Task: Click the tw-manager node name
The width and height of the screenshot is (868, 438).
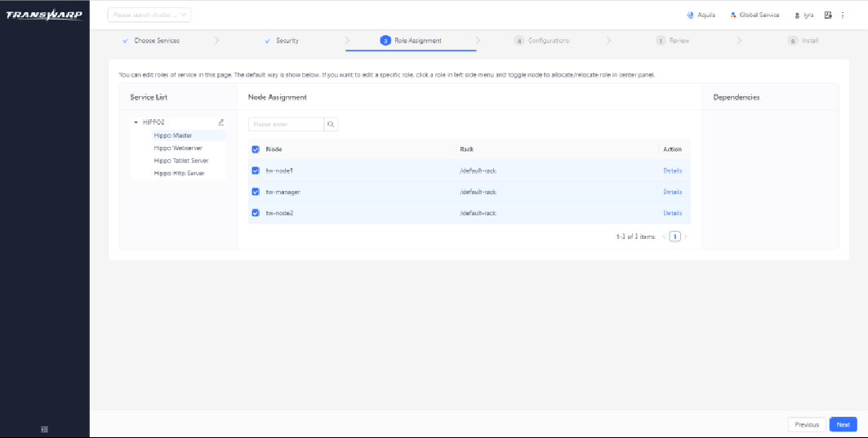Action: 283,192
